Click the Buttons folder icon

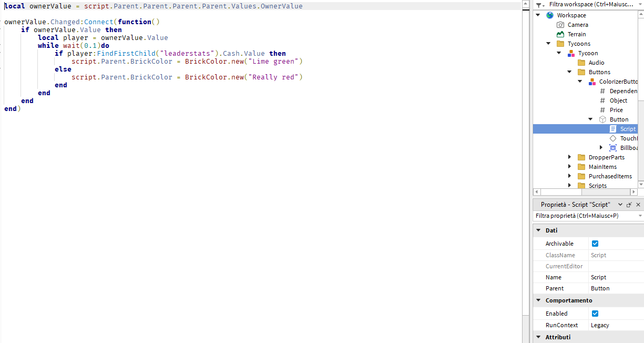point(581,72)
